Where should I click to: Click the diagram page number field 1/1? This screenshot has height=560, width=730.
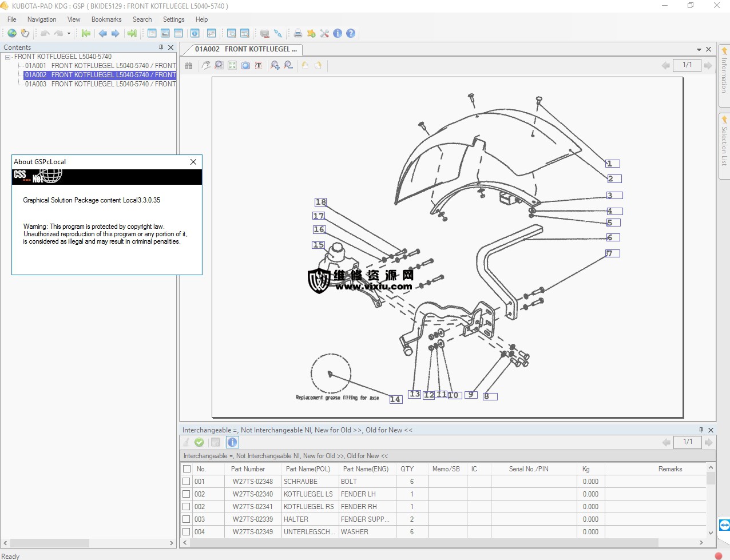pos(687,65)
